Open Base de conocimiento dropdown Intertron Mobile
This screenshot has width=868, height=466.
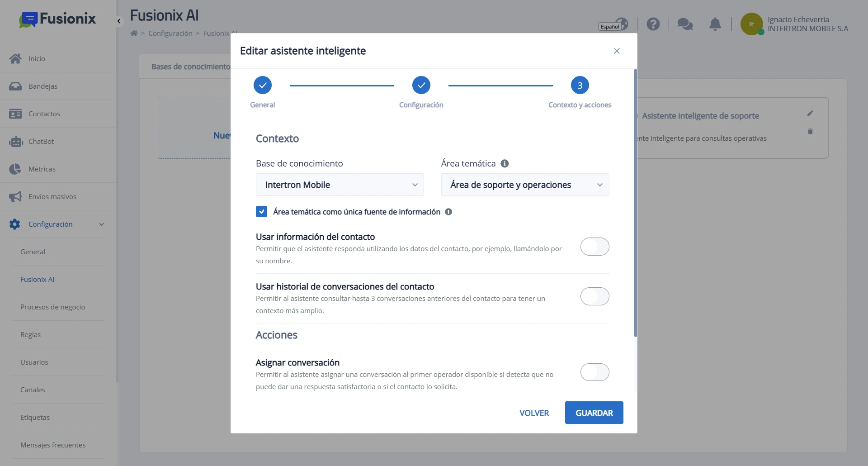340,185
